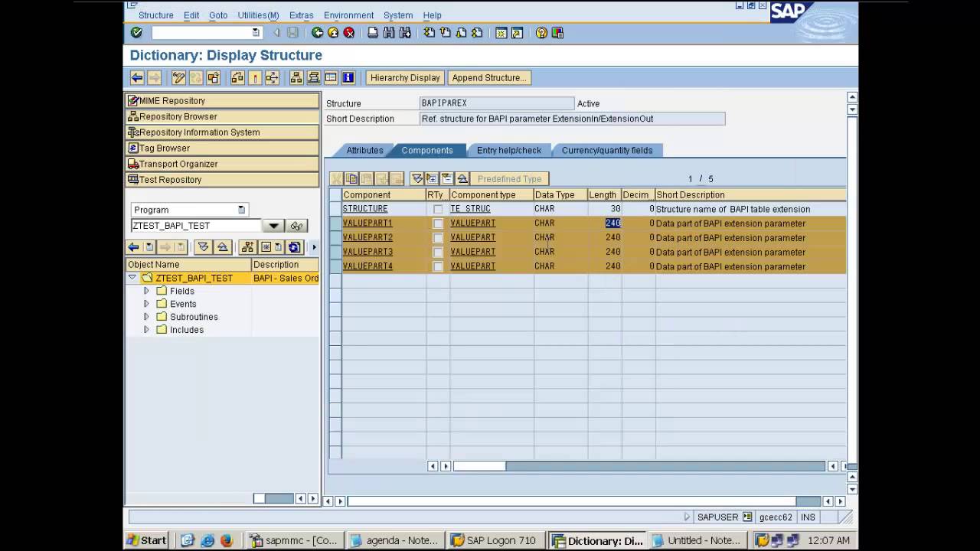Click the First Page icon

pyautogui.click(x=429, y=33)
